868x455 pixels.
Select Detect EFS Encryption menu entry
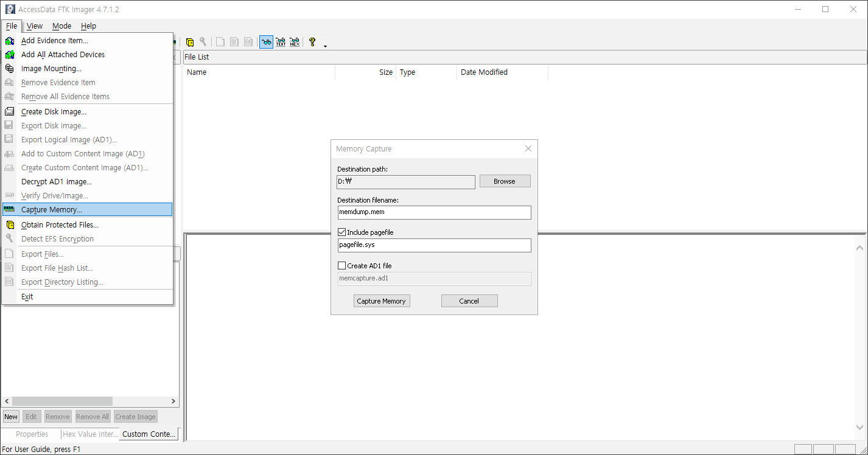(88, 239)
